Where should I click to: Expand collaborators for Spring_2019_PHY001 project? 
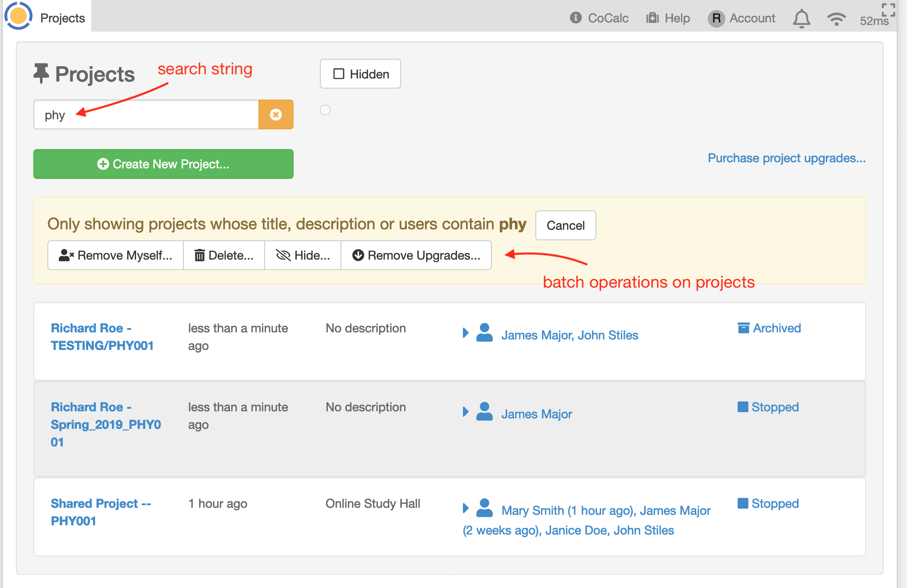click(x=466, y=412)
